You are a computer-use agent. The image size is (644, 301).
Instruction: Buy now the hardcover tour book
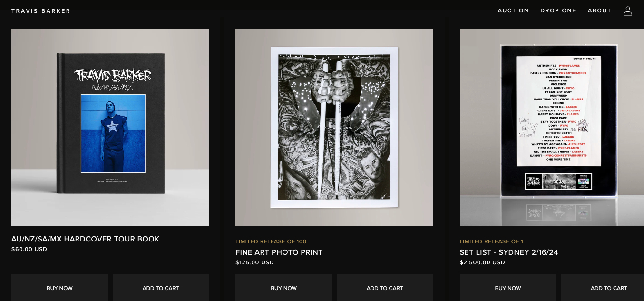click(59, 288)
